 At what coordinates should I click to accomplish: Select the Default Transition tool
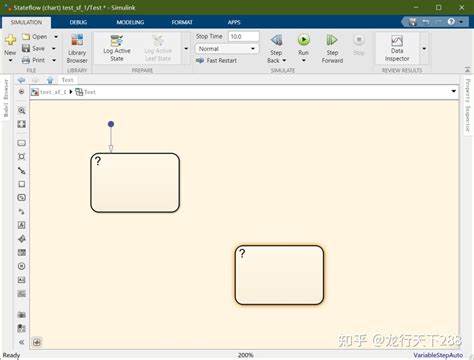point(22,171)
